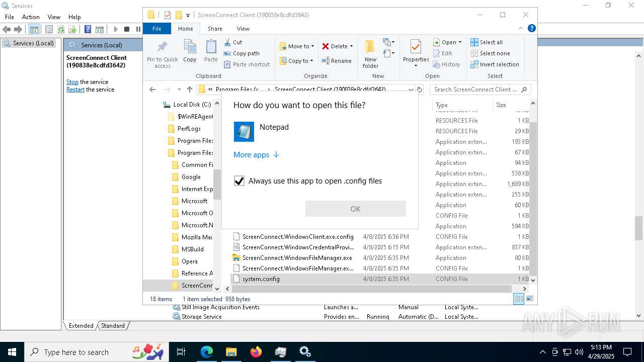Click the Search ScreenConnect Client field
This screenshot has width=644, height=362.
[x=480, y=89]
